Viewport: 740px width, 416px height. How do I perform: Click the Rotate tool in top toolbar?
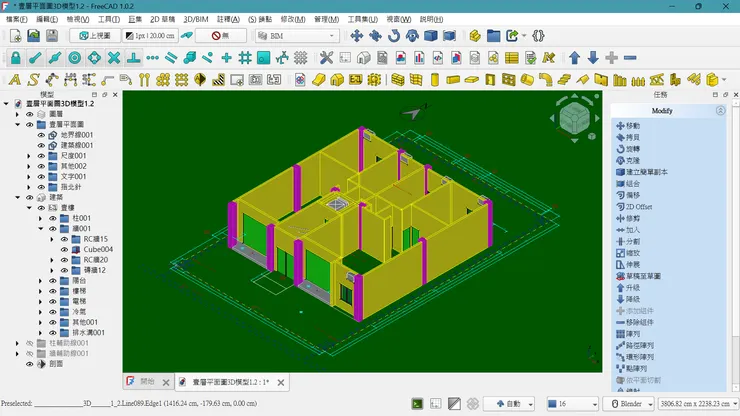394,36
